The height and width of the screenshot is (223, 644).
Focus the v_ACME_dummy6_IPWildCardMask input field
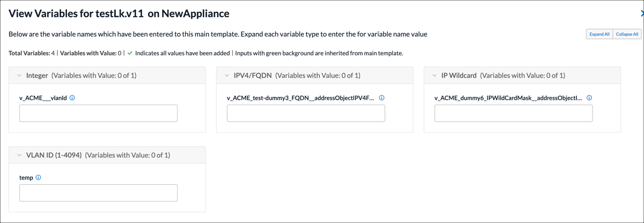pyautogui.click(x=514, y=113)
